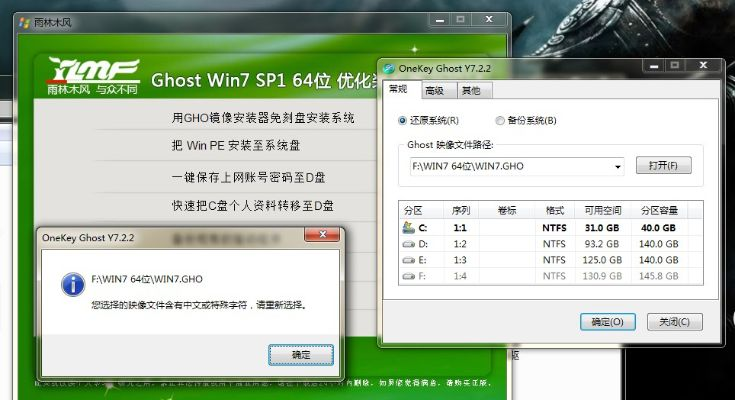The height and width of the screenshot is (400, 735).
Task: Click 关闭(C) in OneKey Ghost window
Action: (x=674, y=322)
